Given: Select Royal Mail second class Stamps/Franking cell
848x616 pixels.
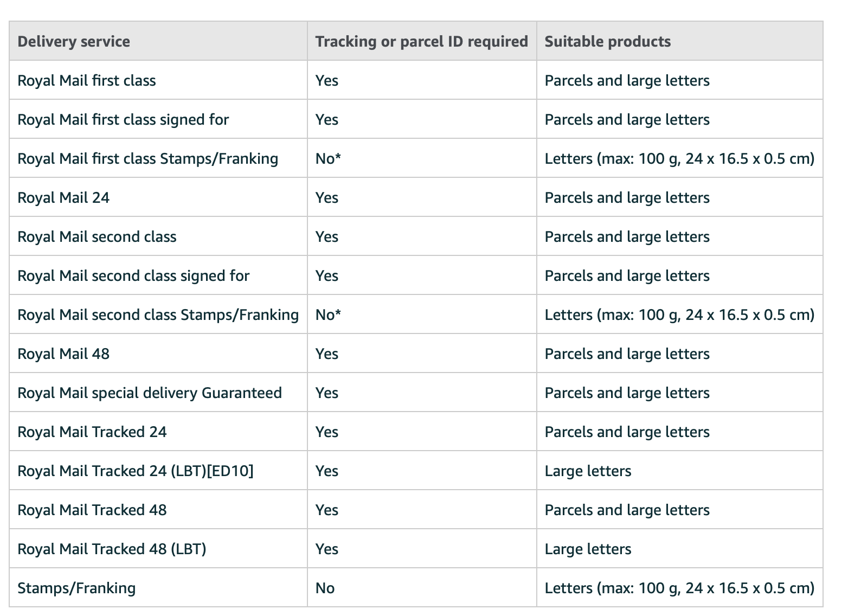Looking at the screenshot, I should click(x=158, y=315).
